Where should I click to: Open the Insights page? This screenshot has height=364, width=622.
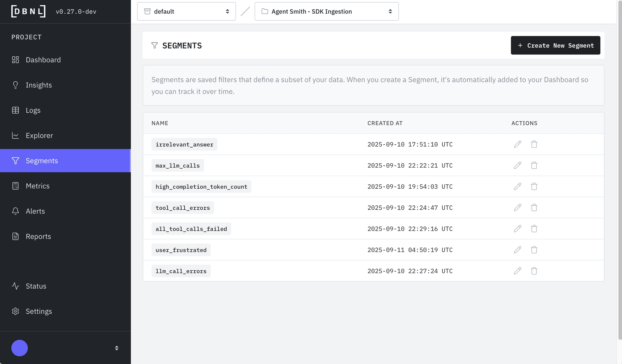click(39, 85)
